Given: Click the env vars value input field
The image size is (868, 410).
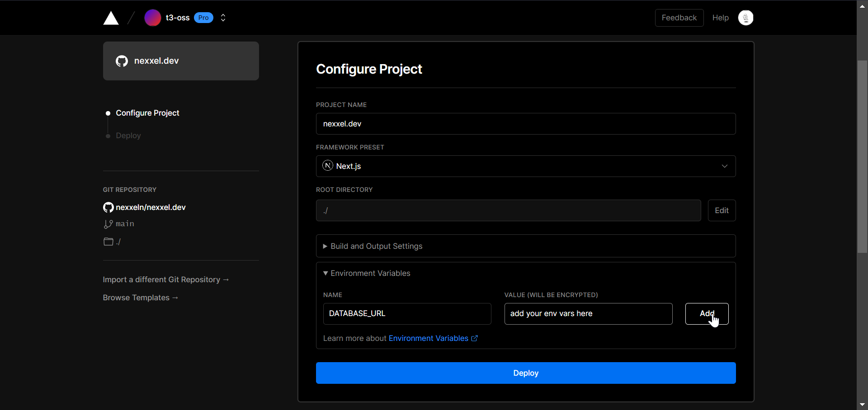Looking at the screenshot, I should [588, 313].
